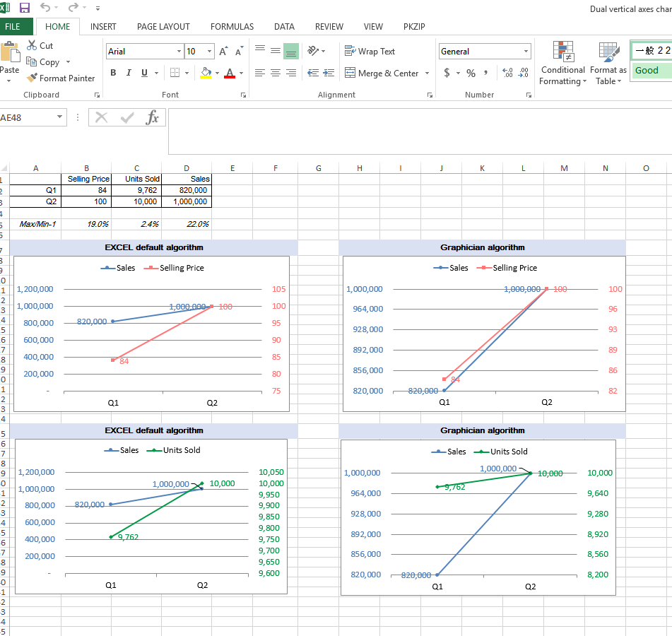Image resolution: width=672 pixels, height=636 pixels.
Task: Open the PKZIP ribbon tab
Action: click(414, 26)
